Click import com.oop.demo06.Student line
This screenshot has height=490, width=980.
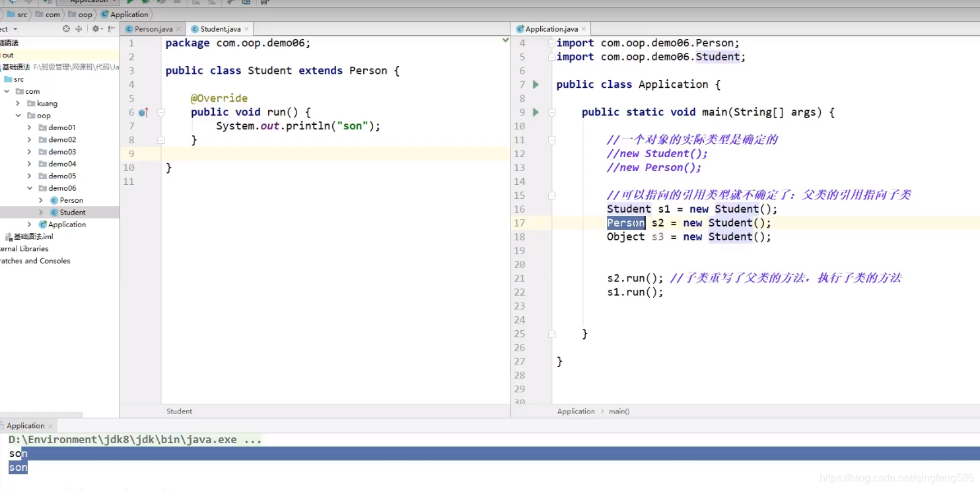[x=651, y=57]
